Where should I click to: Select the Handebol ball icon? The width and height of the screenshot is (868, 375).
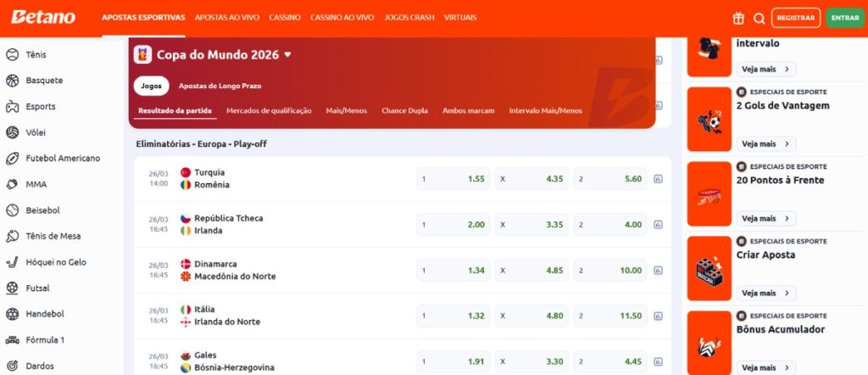pos(12,314)
